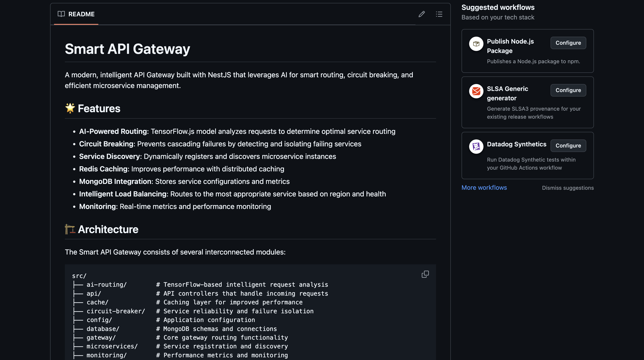Click the AI-Powered Routing bullet text

coord(237,131)
